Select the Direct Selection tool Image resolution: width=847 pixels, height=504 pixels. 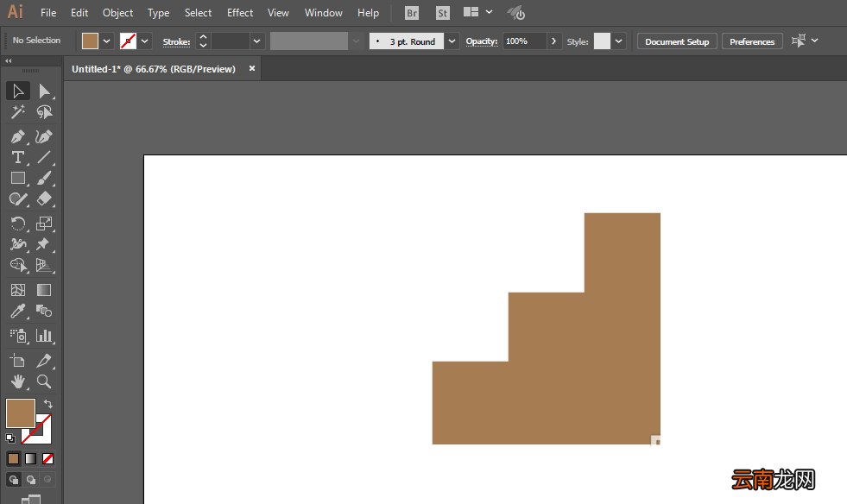tap(44, 91)
